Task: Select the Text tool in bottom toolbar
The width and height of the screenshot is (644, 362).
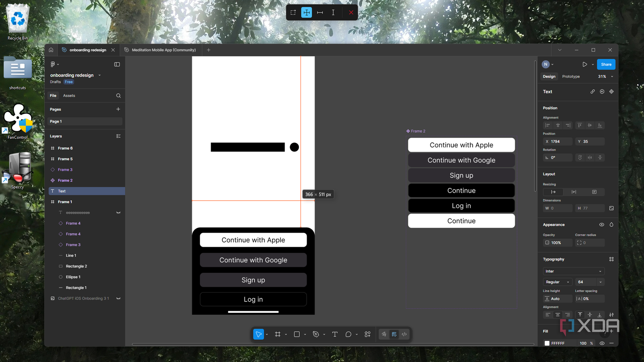Action: (x=335, y=334)
